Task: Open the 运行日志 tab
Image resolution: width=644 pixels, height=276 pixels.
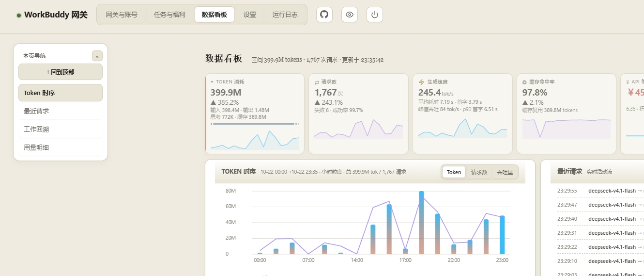Action: [285, 15]
